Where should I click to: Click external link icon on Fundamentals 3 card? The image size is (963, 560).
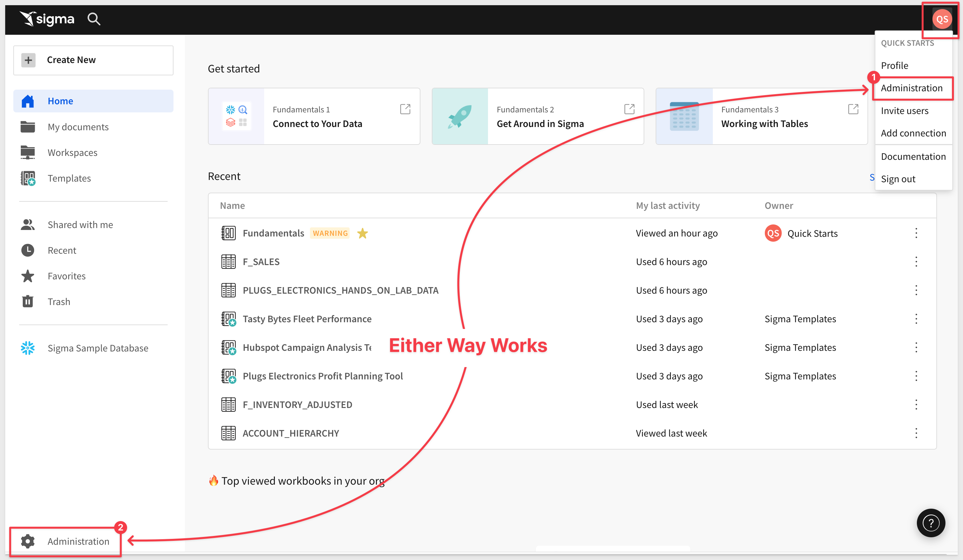click(853, 109)
